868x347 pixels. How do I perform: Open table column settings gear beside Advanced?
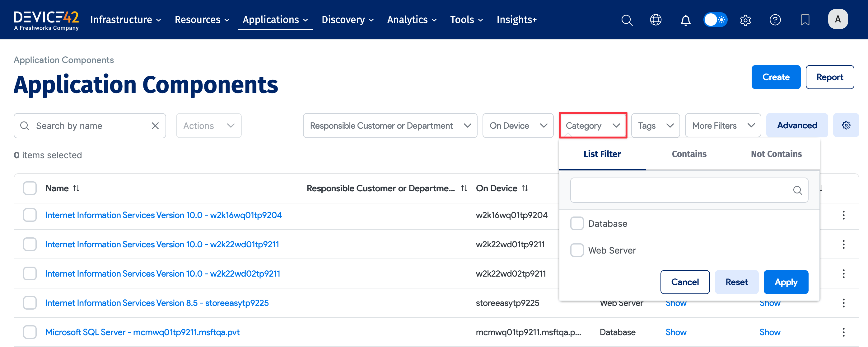[846, 125]
